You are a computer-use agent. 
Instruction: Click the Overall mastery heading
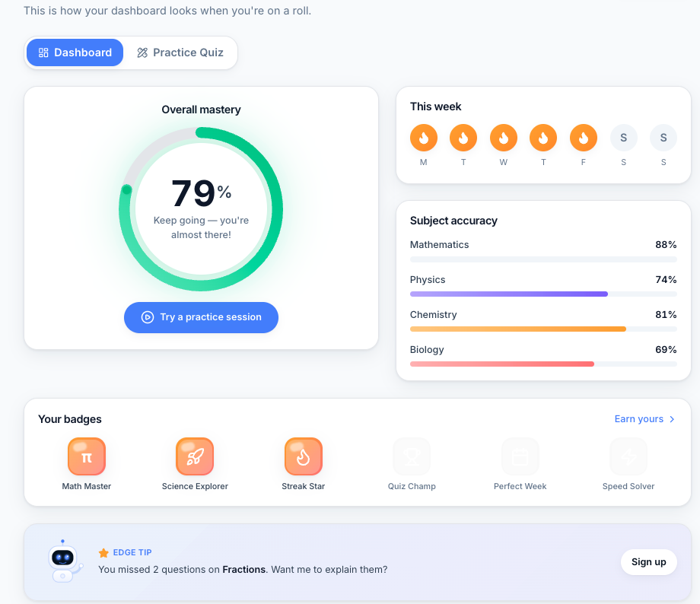pyautogui.click(x=202, y=110)
